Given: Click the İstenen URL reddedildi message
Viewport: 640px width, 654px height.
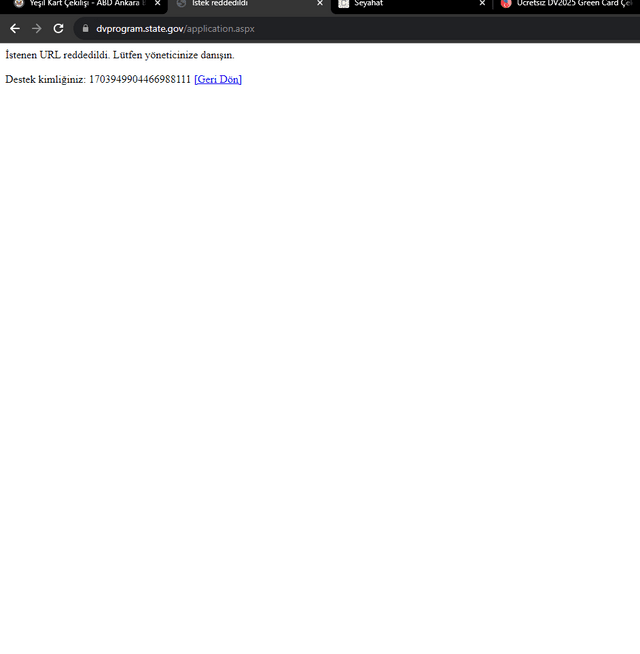Looking at the screenshot, I should [120, 55].
